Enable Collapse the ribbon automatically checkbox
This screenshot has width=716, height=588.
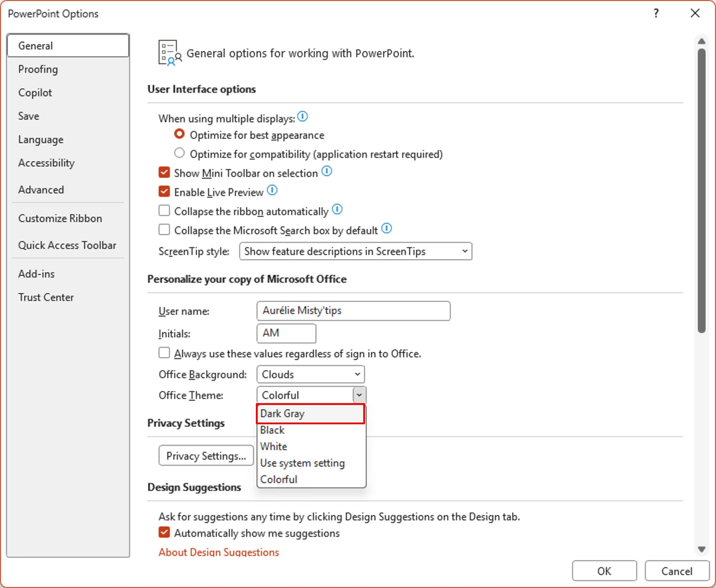point(164,211)
